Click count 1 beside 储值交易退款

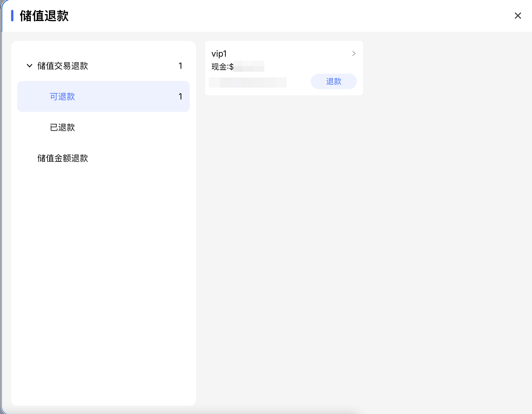tap(180, 66)
